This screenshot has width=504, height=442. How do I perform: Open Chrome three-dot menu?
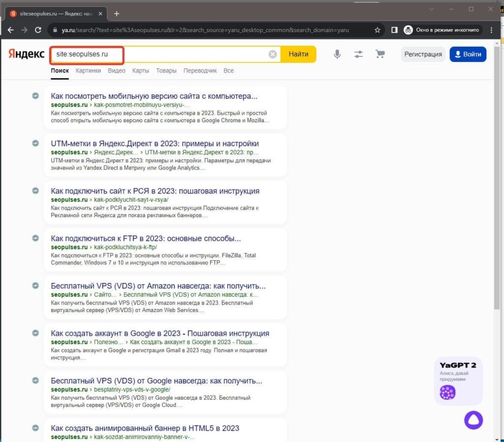tap(491, 30)
